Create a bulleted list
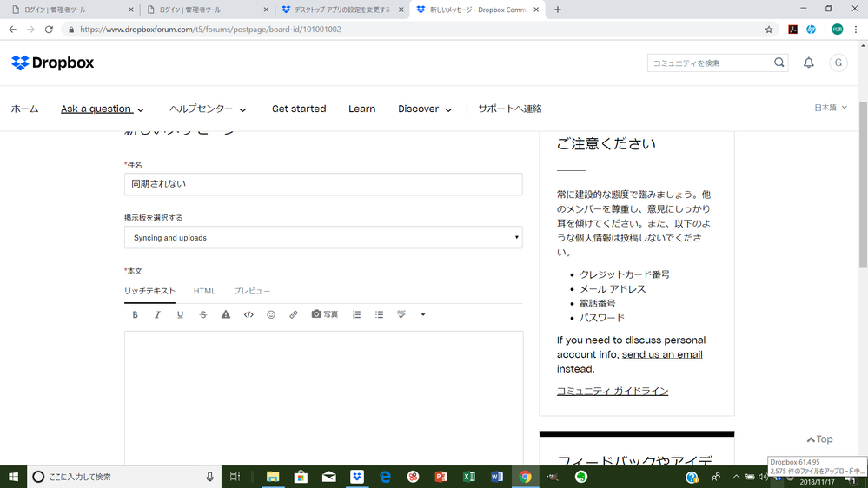The image size is (868, 488). point(379,315)
